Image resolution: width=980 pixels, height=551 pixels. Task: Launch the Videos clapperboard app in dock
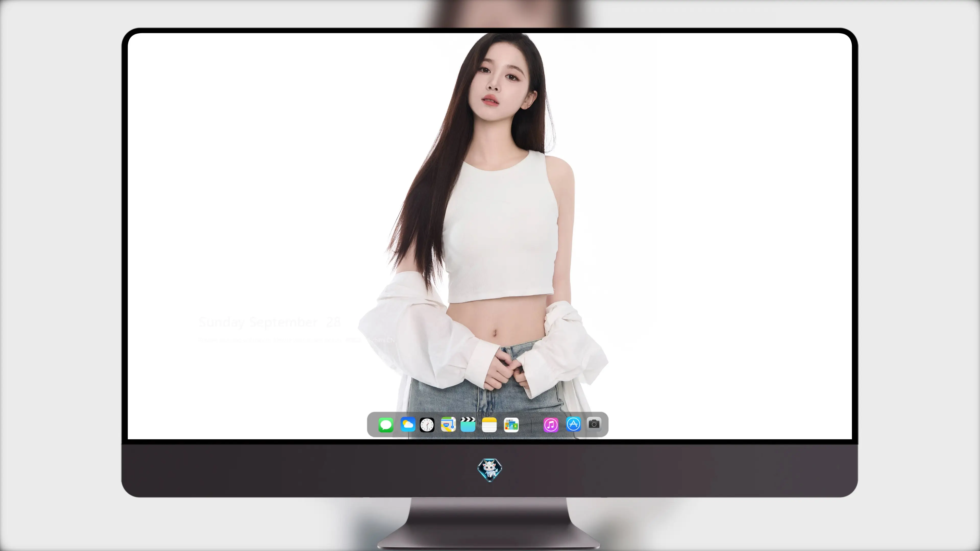click(468, 424)
